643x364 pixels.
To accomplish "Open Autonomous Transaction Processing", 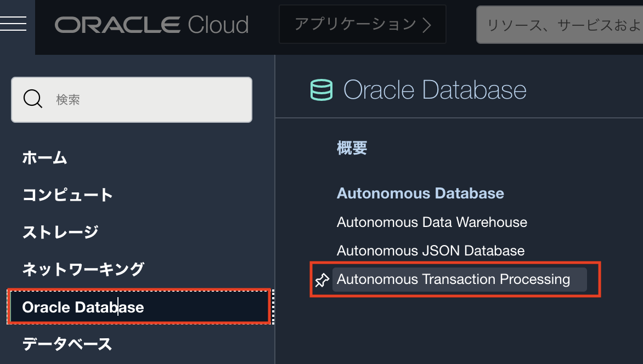I will point(454,280).
